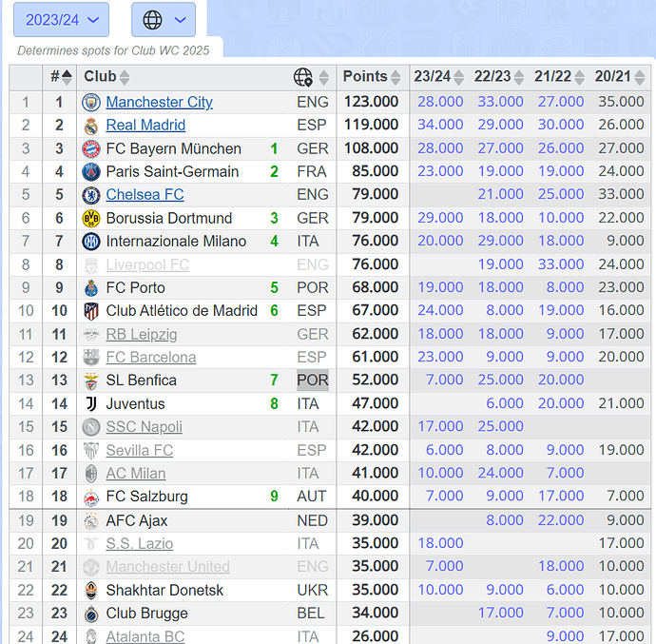Click the AFC Ajax crest icon
Image resolution: width=656 pixels, height=644 pixels.
click(x=91, y=521)
